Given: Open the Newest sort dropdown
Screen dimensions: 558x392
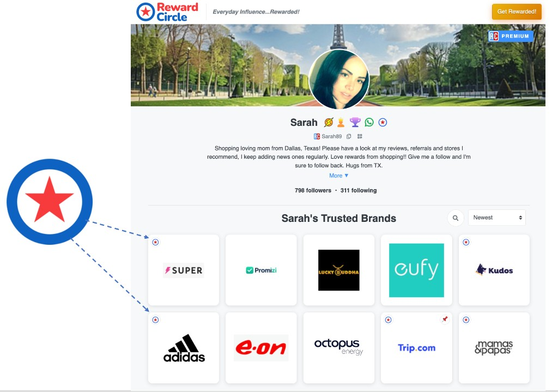Looking at the screenshot, I should pos(497,218).
